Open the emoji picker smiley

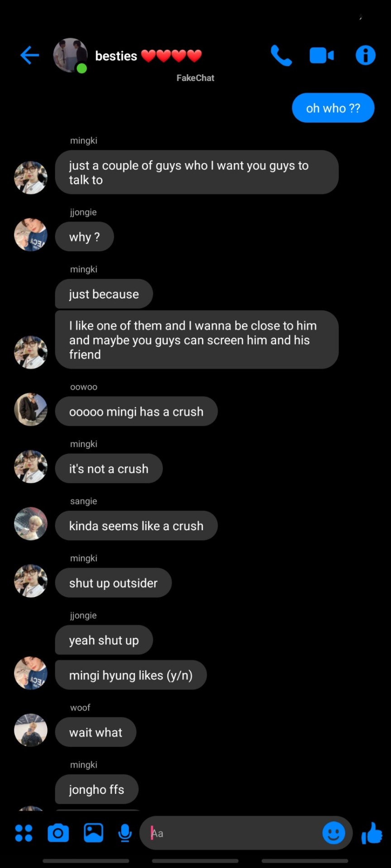point(334,833)
